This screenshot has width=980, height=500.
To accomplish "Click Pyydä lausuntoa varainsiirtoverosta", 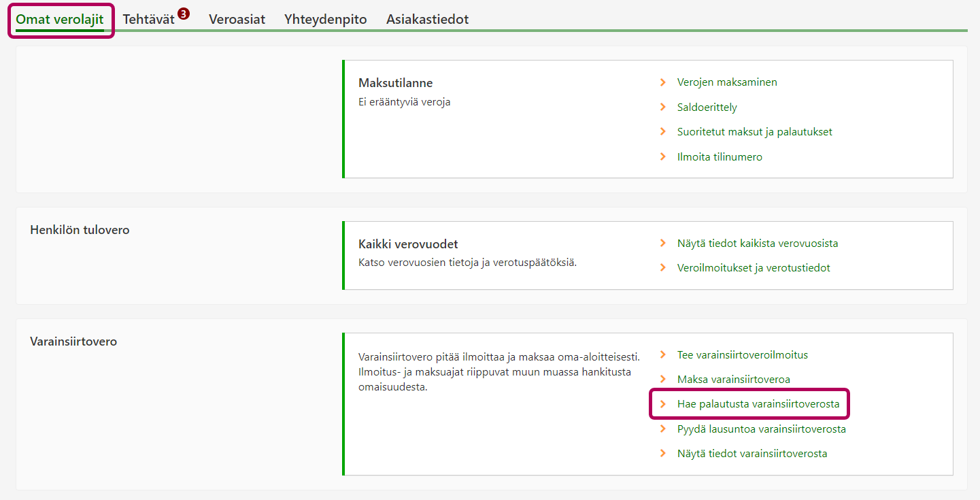I will point(761,429).
